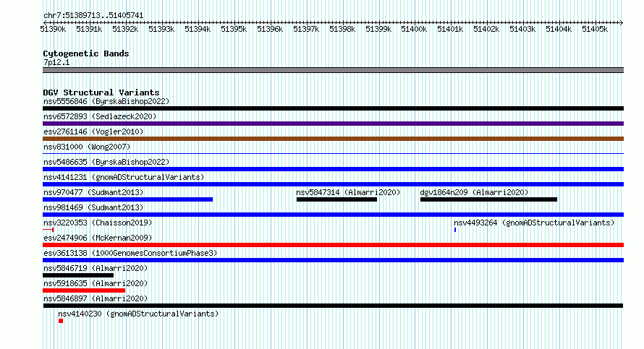Click the 51390k ruler tick label

tap(53, 30)
